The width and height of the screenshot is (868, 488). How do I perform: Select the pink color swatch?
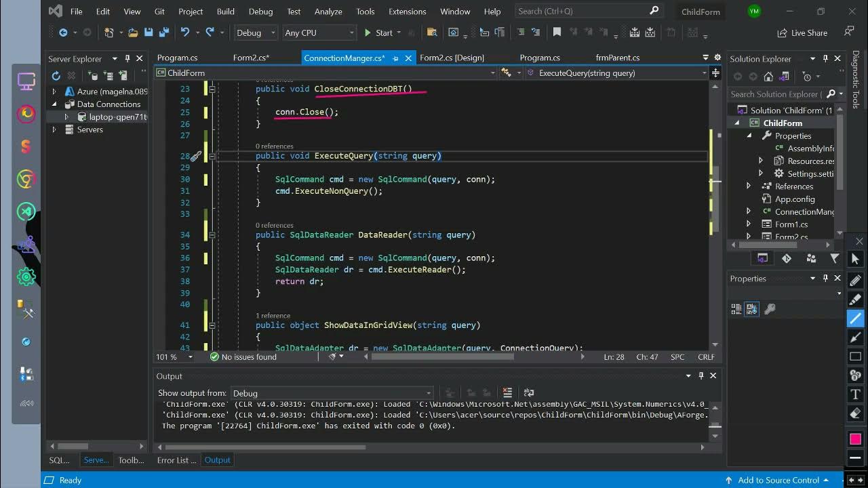(855, 439)
